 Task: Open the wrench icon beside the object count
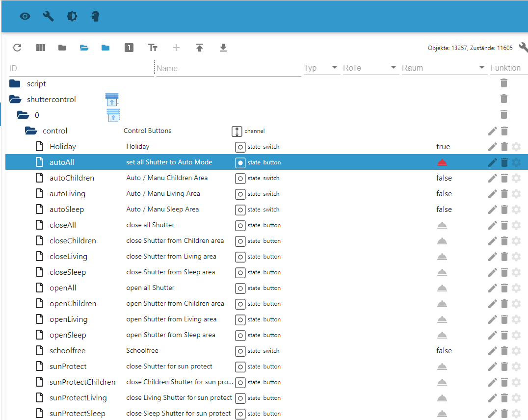click(x=524, y=48)
